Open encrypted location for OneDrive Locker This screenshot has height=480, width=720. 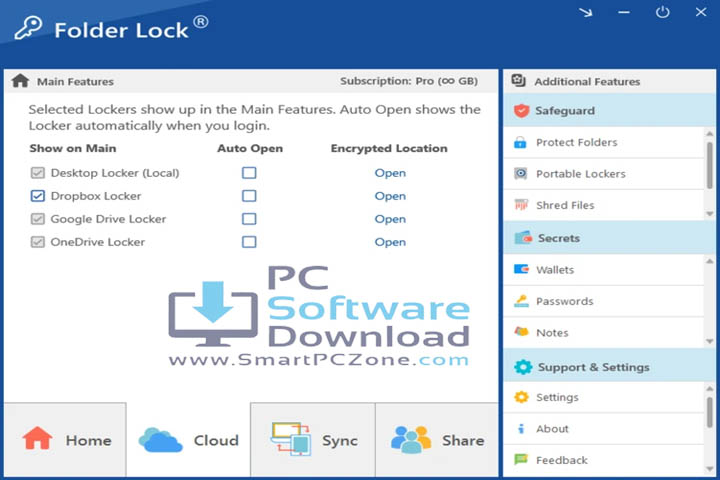(390, 242)
